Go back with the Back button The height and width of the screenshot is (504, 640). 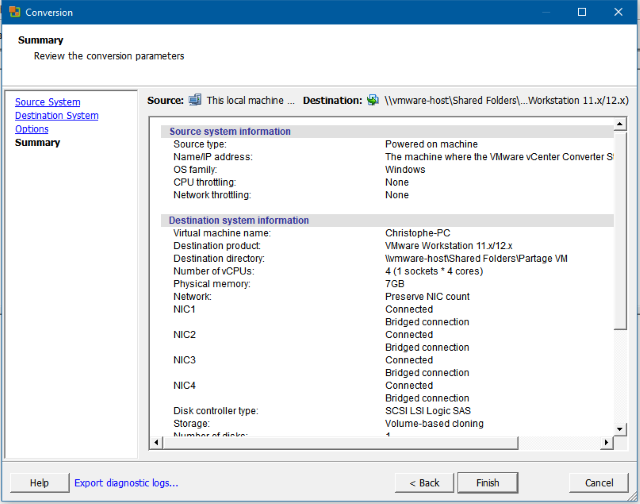(x=424, y=483)
